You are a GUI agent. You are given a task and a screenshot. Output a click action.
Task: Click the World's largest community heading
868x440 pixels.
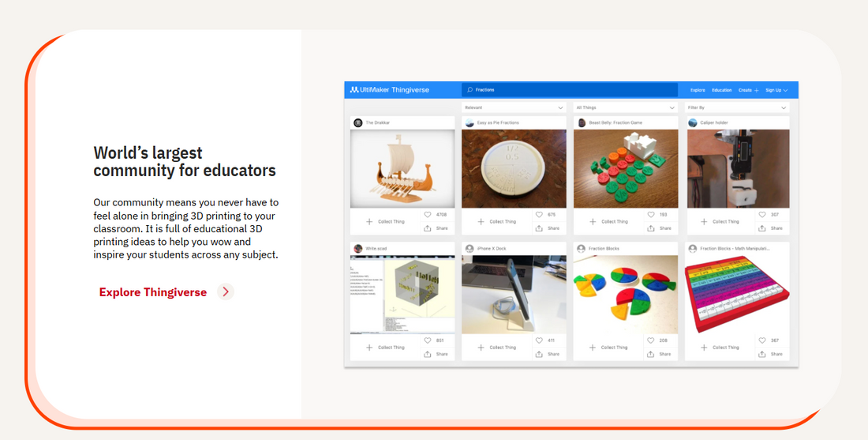pos(185,161)
